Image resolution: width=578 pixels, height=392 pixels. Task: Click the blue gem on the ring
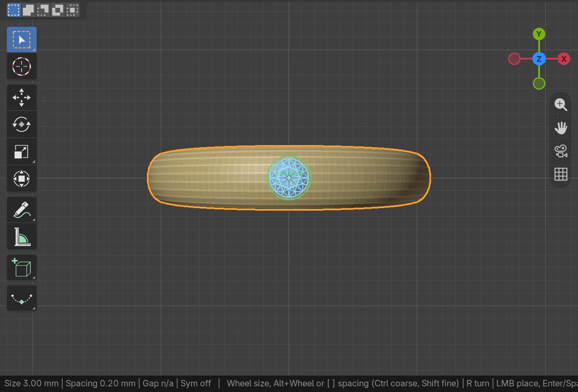point(289,178)
